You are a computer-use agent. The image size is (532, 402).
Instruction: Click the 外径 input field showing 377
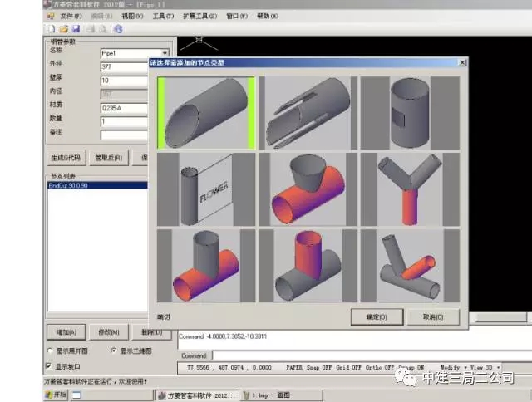(x=135, y=66)
